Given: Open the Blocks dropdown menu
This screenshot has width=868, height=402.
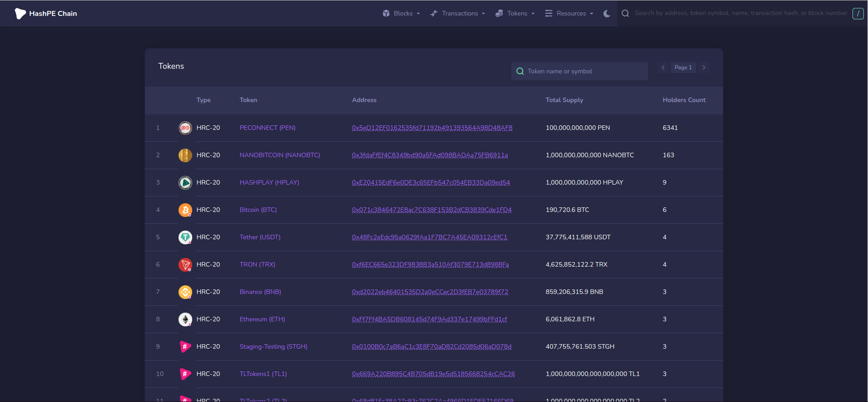Looking at the screenshot, I should [x=401, y=13].
